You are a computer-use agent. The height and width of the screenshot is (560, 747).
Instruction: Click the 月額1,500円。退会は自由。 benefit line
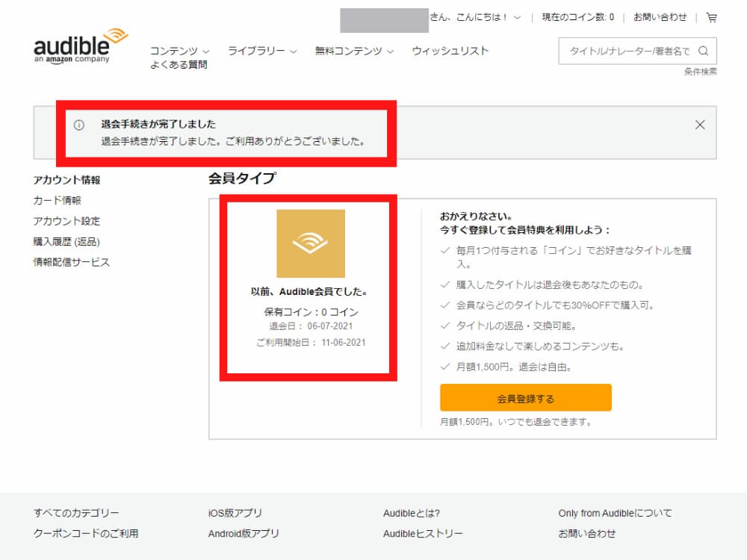515,367
